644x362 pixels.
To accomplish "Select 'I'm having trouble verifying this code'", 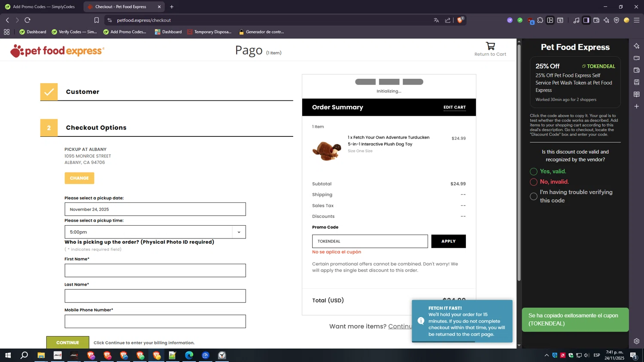I will pos(534,196).
